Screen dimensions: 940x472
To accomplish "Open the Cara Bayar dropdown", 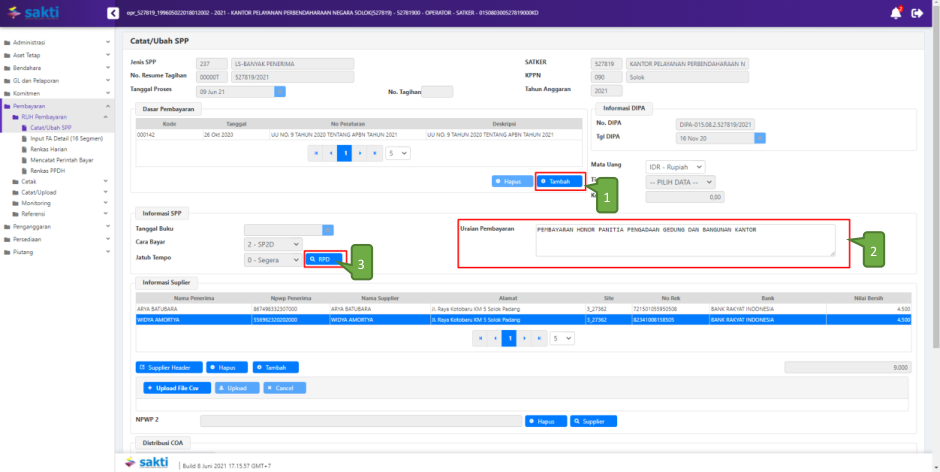I will (x=272, y=244).
